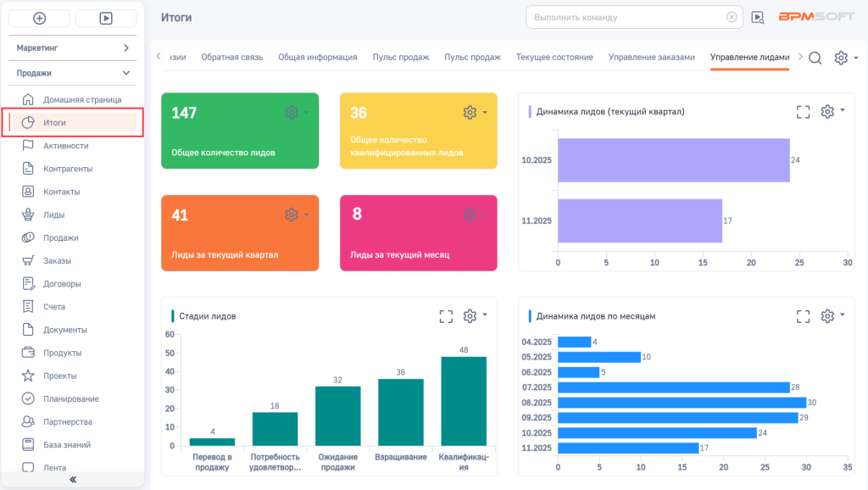Open fullscreen for Динамика лидов по месяцам
The width and height of the screenshot is (868, 490).
click(804, 316)
